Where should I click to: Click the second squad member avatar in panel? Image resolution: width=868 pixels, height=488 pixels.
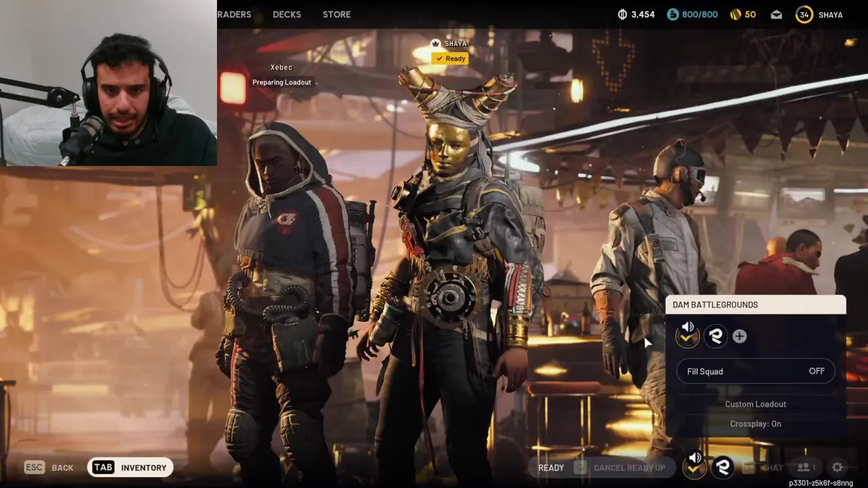[715, 336]
